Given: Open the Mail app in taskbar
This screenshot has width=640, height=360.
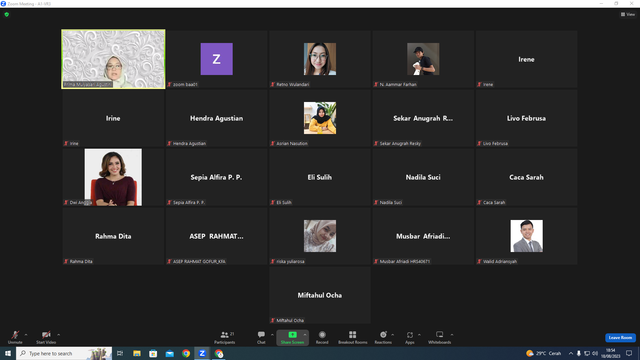Looking at the screenshot, I should point(169,353).
